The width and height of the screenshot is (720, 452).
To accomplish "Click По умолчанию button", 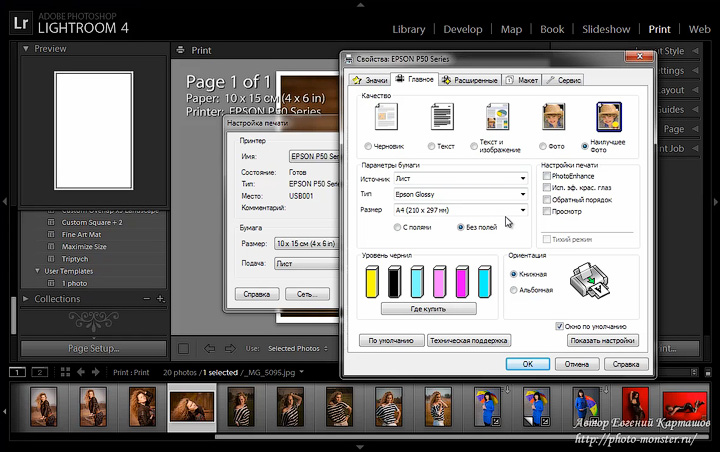I will [391, 340].
